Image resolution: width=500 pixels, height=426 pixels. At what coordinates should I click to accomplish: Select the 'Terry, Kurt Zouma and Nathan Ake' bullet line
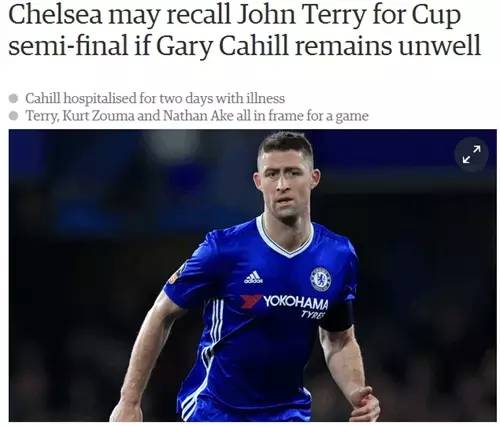[197, 116]
